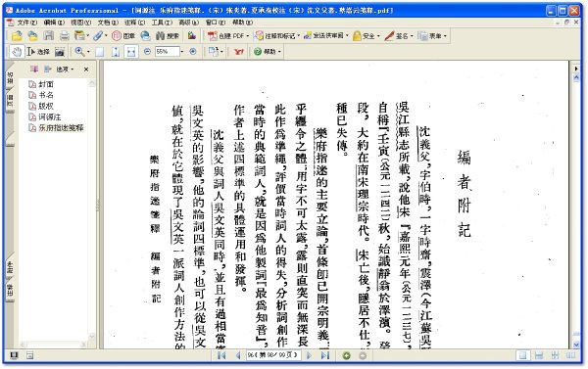Click the page number field in status bar

[x=272, y=355]
